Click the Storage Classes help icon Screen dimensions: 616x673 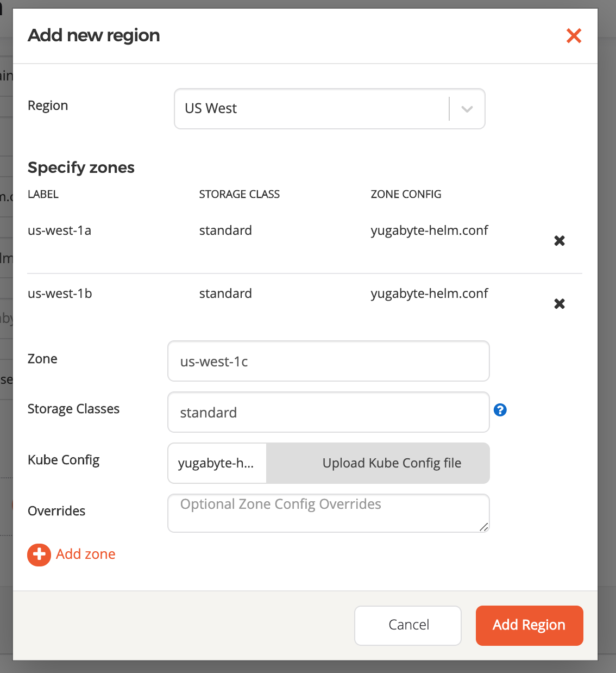coord(500,410)
